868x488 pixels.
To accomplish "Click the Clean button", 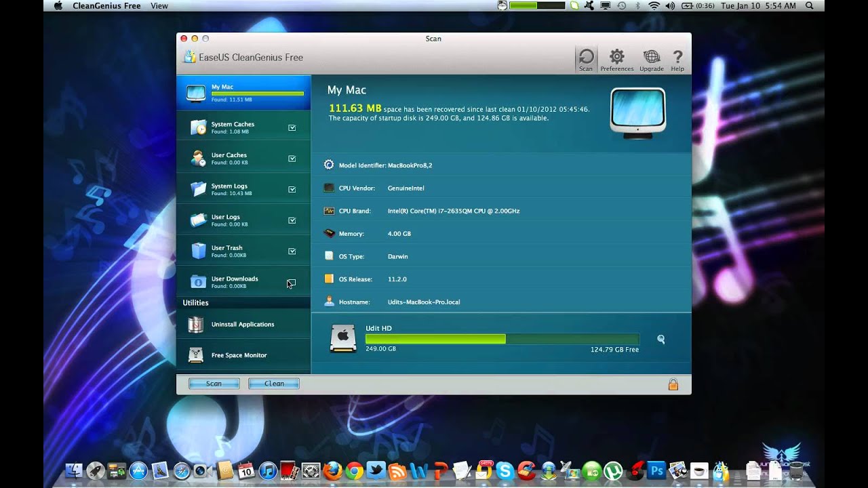I will (x=274, y=384).
